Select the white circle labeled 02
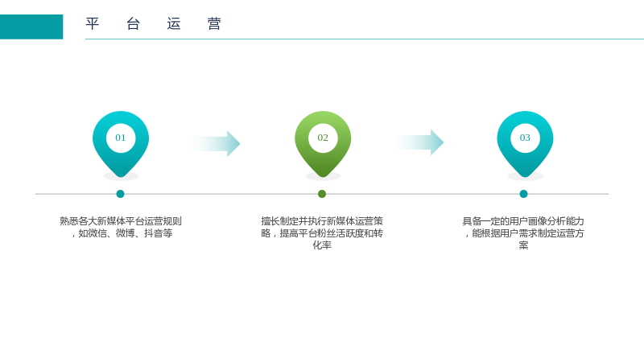Image resolution: width=644 pixels, height=362 pixels. tap(323, 138)
